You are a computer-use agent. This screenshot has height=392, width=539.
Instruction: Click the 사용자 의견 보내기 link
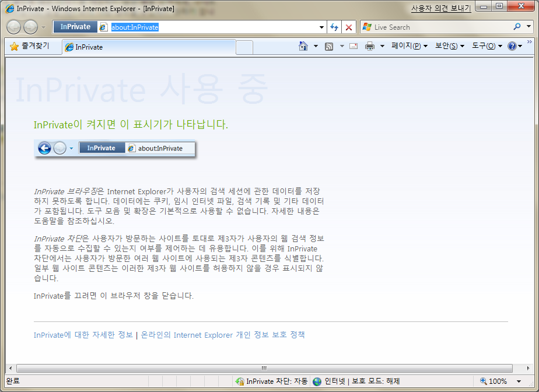(440, 8)
